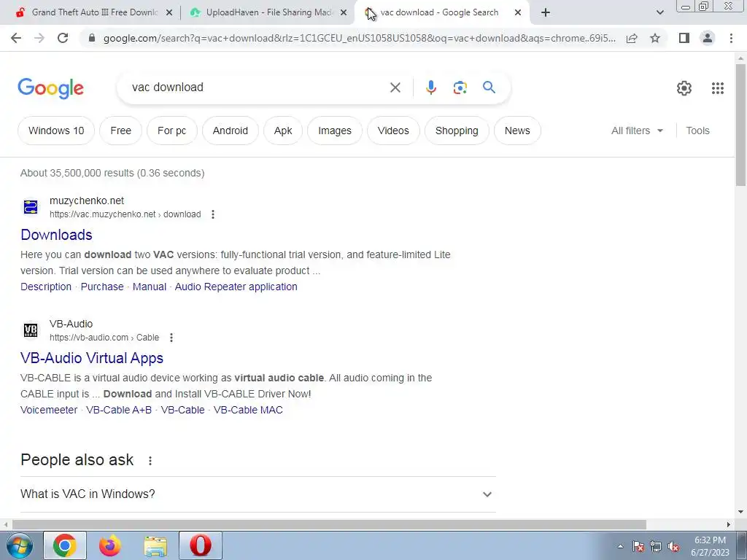Close the Grand Theft Auto III tab

pyautogui.click(x=169, y=13)
